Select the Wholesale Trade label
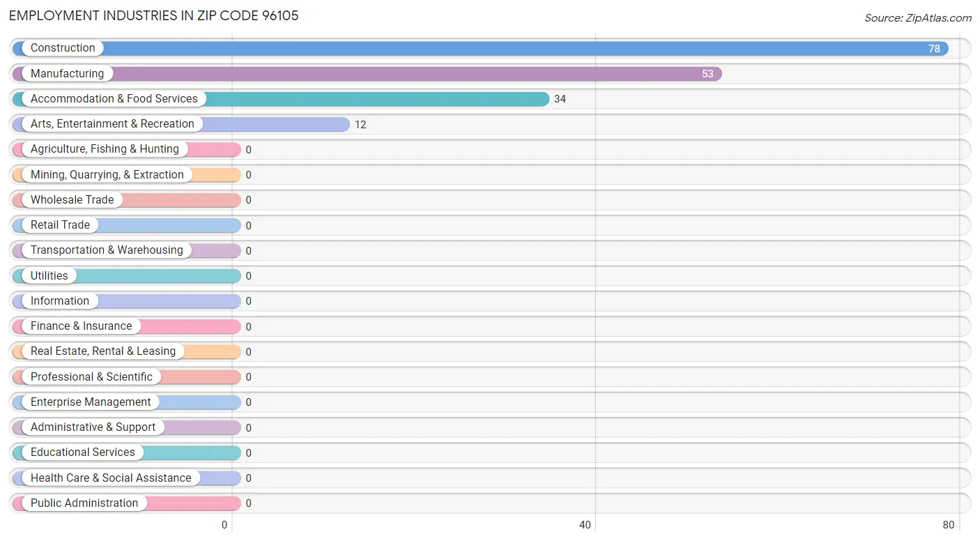The image size is (980, 541). tap(72, 200)
